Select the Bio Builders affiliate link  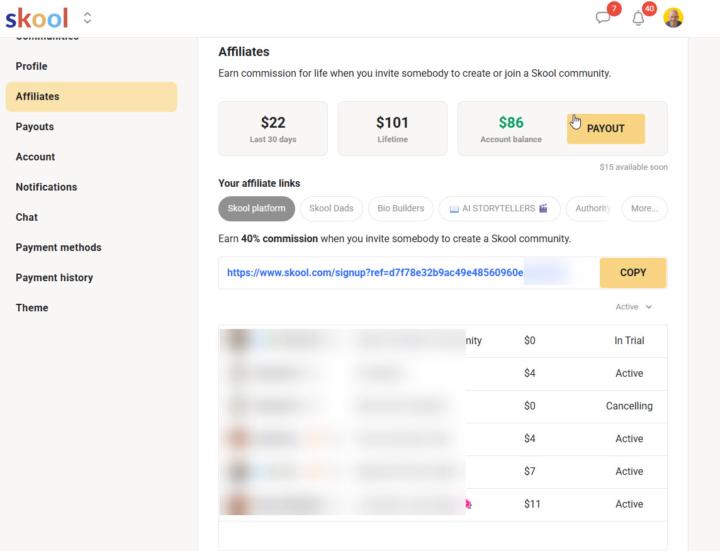point(400,208)
